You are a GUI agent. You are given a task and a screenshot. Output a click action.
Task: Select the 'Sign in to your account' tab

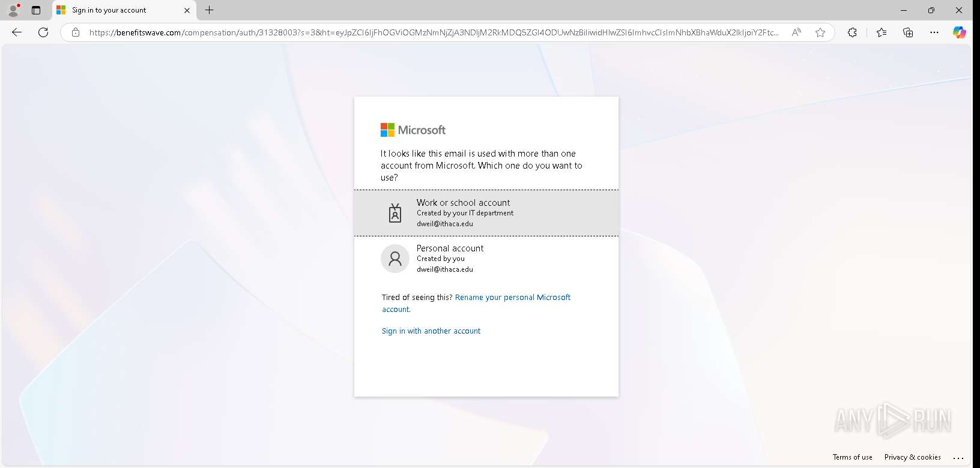[x=124, y=10]
